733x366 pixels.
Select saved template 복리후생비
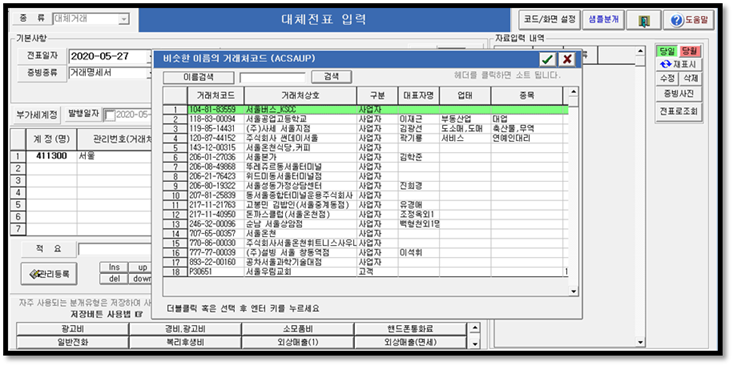[x=185, y=342]
